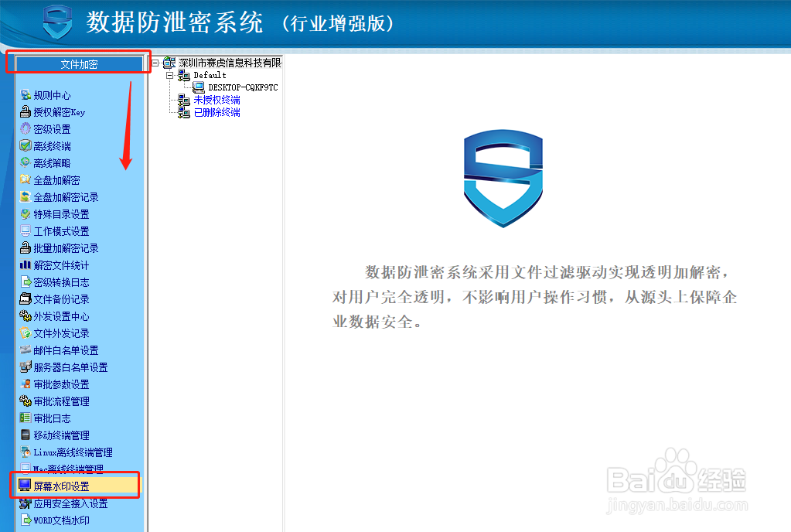Click the 移动终端管理 phone icon
The image size is (791, 532).
point(26,435)
